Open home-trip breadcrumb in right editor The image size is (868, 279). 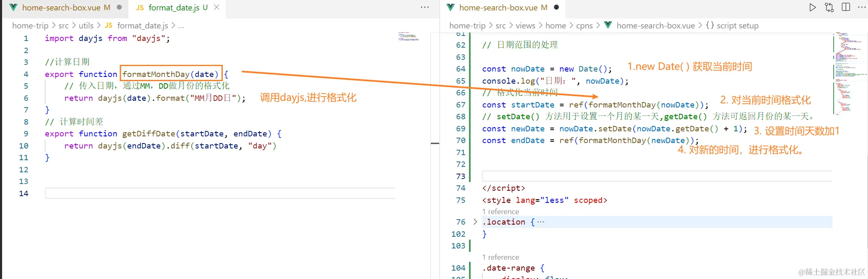[467, 26]
